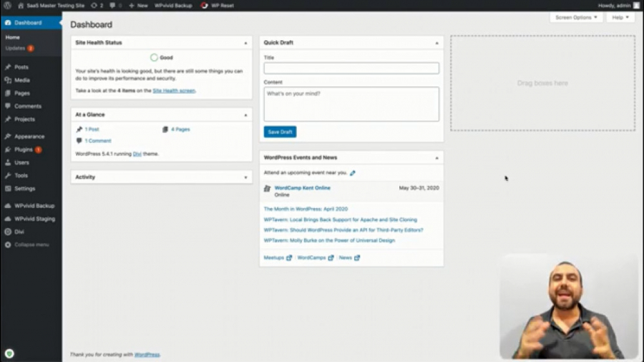Click the home icon beside SaaS Master Testing Site
The height and width of the screenshot is (362, 644).
point(21,5)
